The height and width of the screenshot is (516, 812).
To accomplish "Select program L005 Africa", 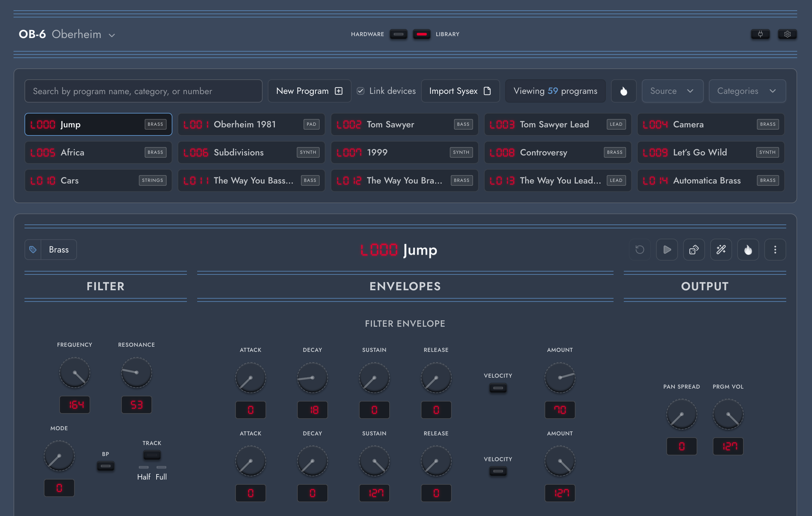I will tap(98, 152).
